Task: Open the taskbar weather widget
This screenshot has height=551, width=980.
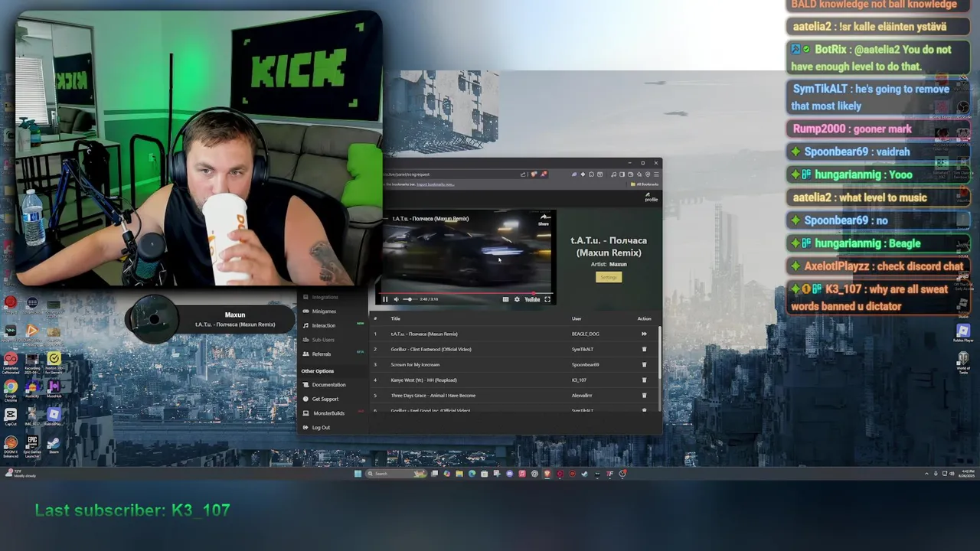Action: (21, 474)
